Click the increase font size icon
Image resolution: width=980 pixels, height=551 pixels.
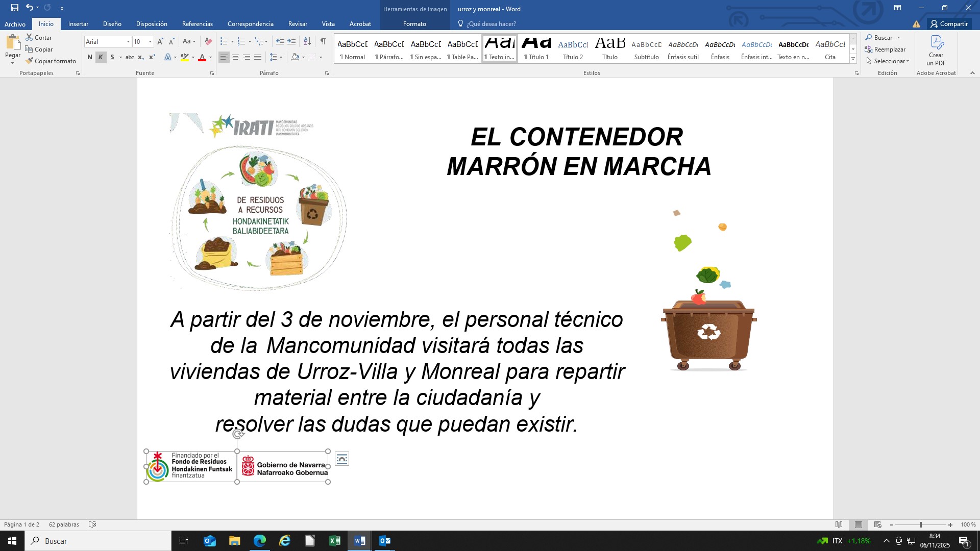point(160,41)
